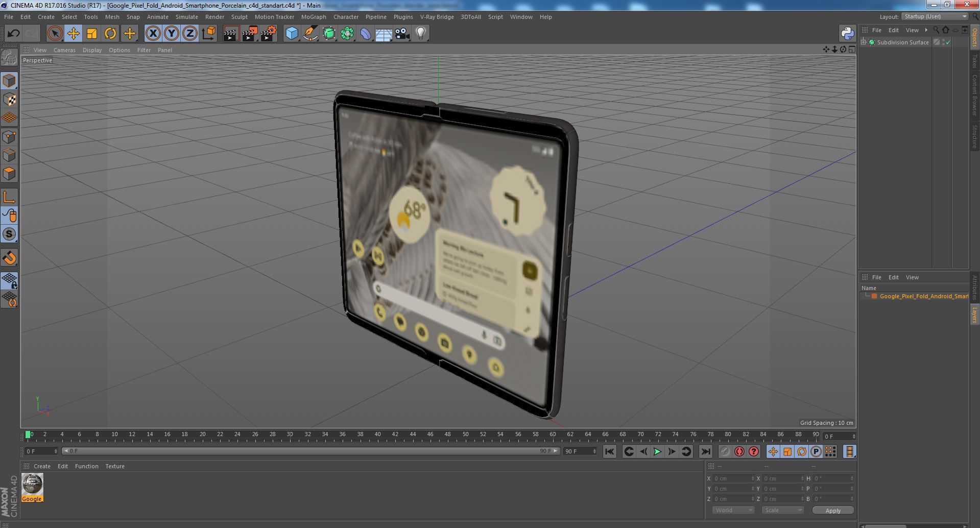Switch to Points mode
The width and height of the screenshot is (980, 528).
click(9, 137)
